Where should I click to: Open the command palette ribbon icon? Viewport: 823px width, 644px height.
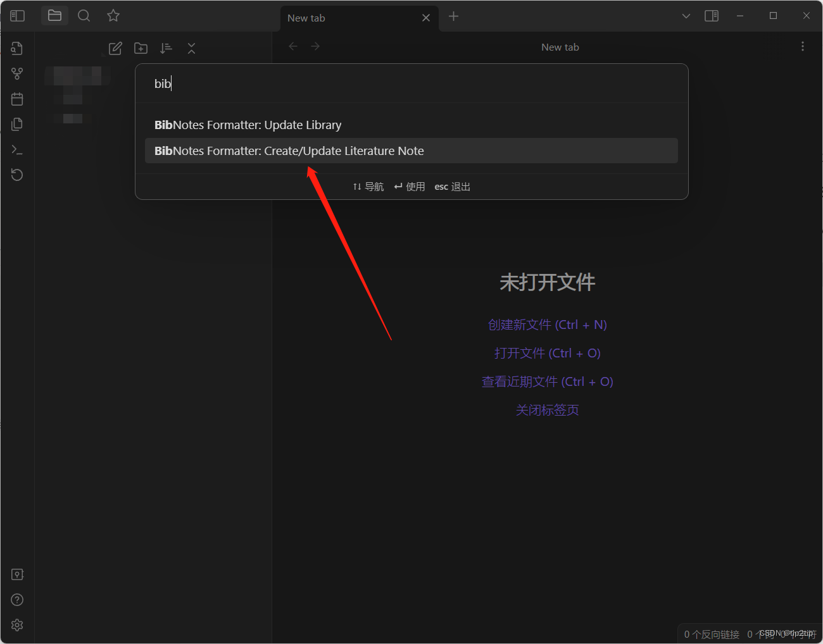[17, 150]
